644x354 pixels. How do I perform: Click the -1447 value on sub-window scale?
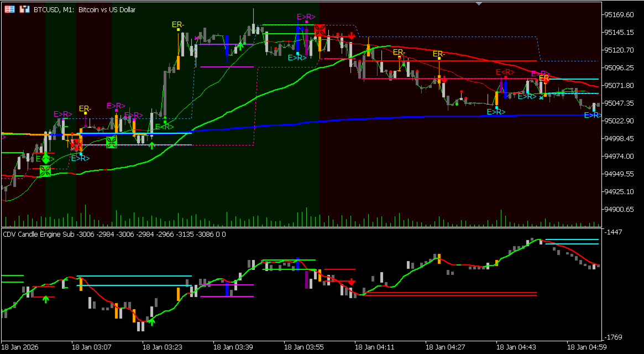(x=614, y=232)
